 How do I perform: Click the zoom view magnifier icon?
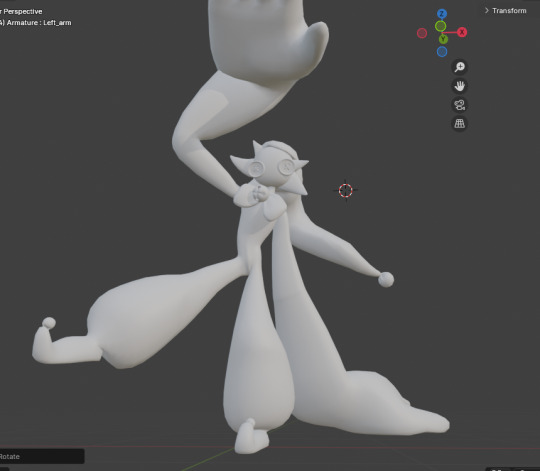pos(459,67)
